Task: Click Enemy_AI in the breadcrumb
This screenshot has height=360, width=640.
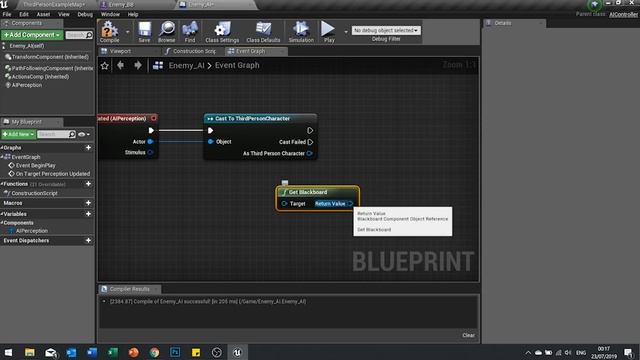Action: [187, 65]
